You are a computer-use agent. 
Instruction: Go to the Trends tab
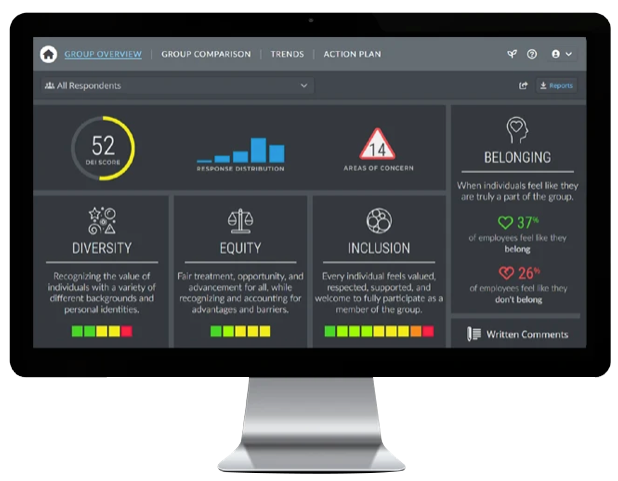[x=287, y=54]
